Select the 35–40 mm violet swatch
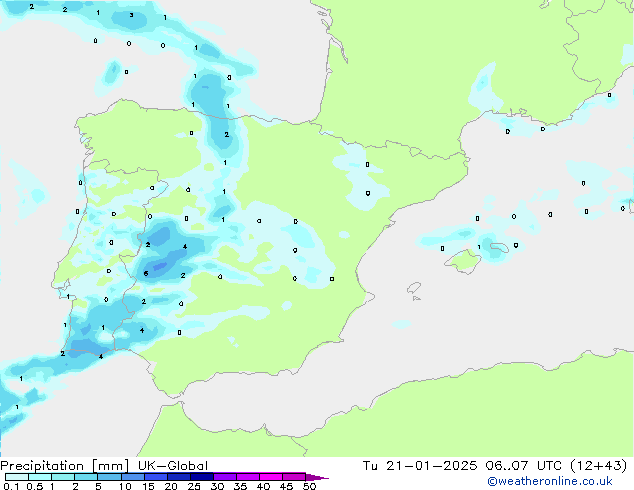The height and width of the screenshot is (490, 634). (248, 477)
